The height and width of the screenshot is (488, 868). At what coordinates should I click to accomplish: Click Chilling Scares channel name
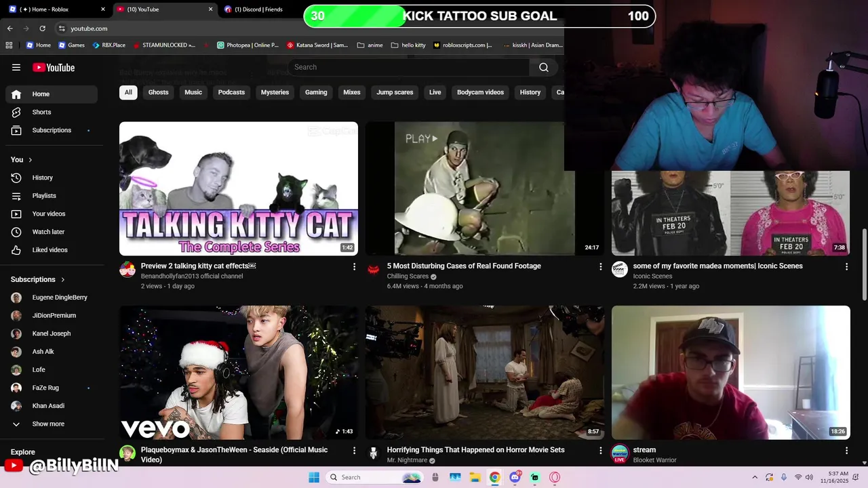coord(408,277)
